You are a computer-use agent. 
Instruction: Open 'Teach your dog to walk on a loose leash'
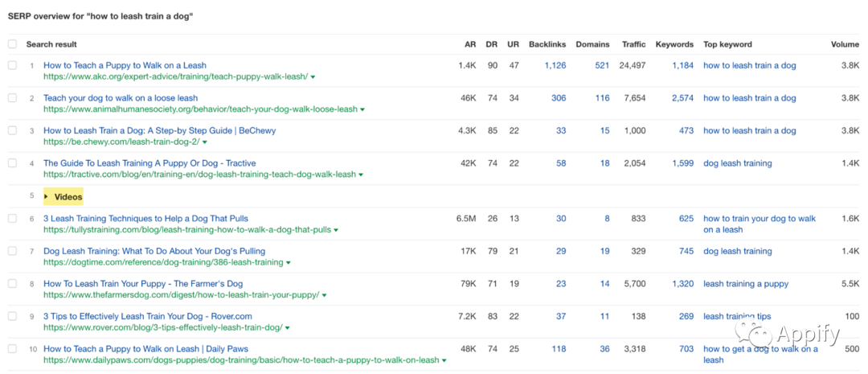point(120,98)
